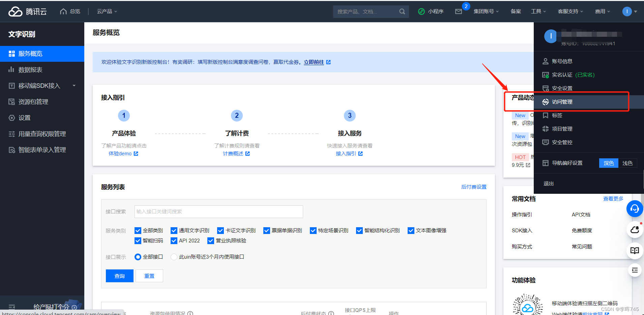Click the 标签 bookmark icon
The width and height of the screenshot is (644, 315).
click(545, 115)
